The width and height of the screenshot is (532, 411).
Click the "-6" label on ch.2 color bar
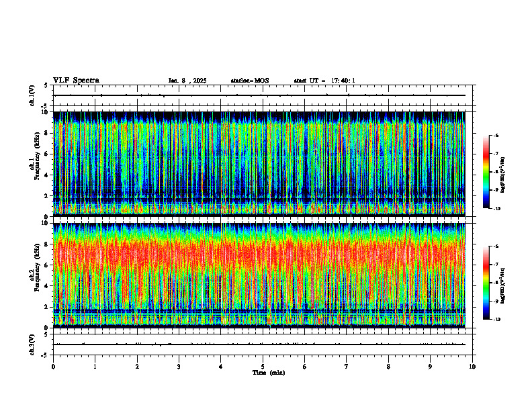tap(496, 246)
